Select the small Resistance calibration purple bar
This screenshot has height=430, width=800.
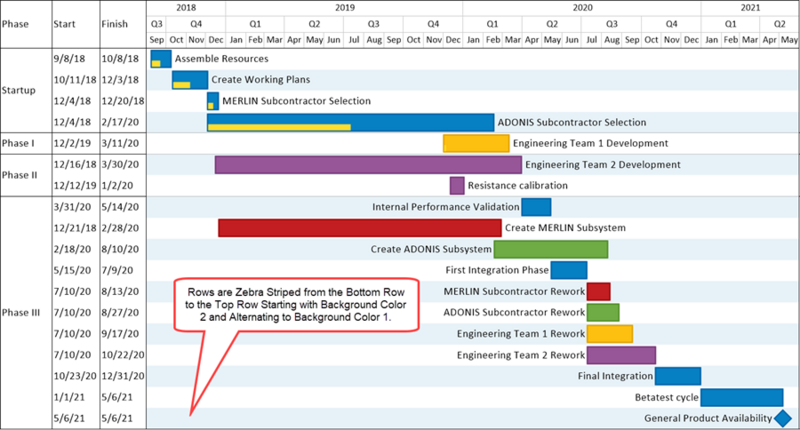point(457,186)
